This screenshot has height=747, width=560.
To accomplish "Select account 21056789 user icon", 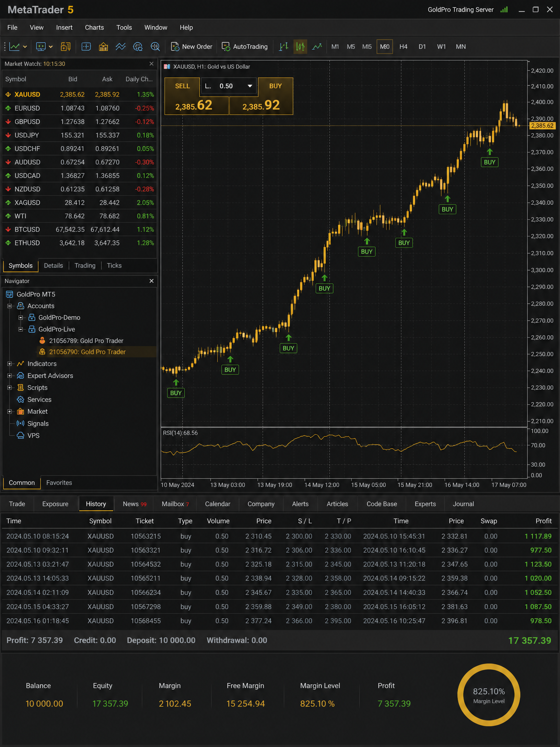I will pos(42,341).
